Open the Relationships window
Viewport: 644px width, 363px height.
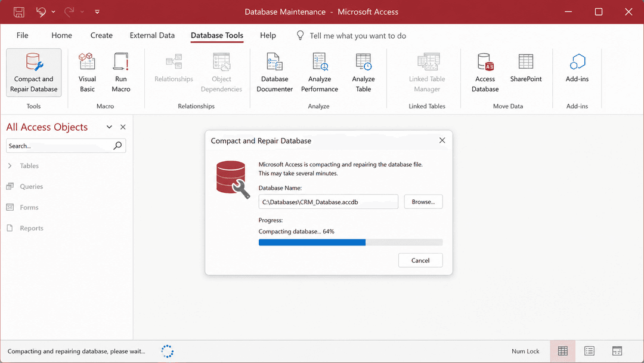coord(174,68)
